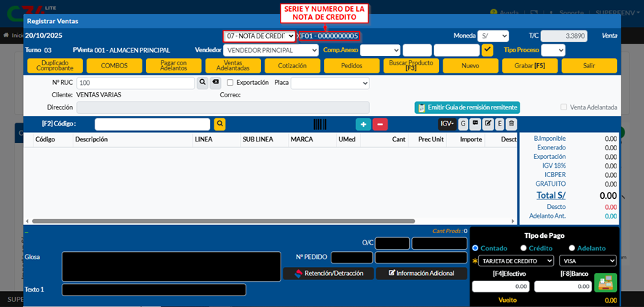
Task: Click the trash delete icon
Action: coord(511,124)
